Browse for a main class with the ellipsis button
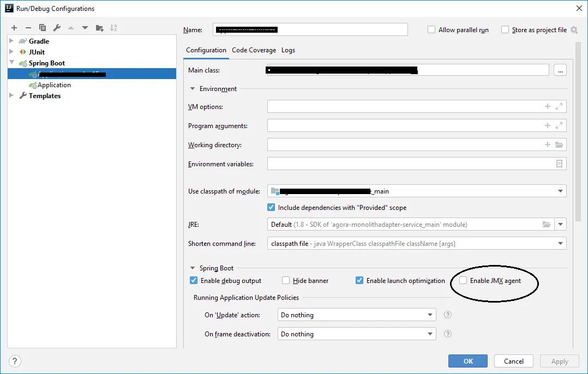Viewport: 588px width, 374px height. pos(560,70)
